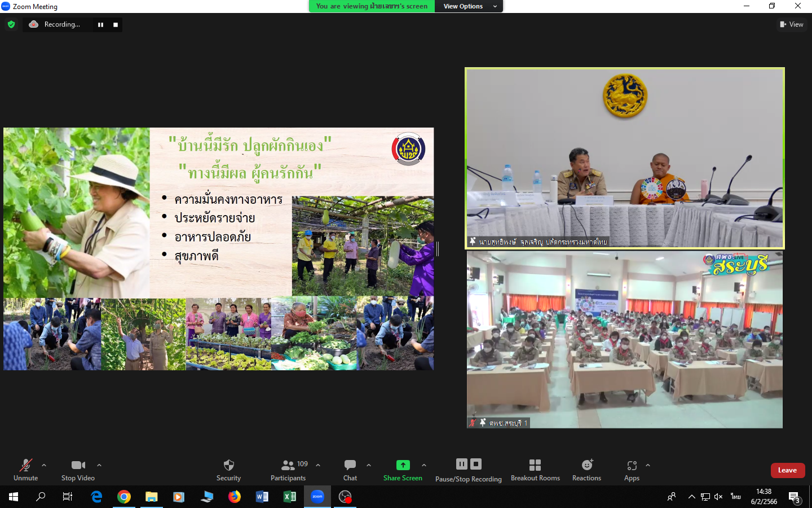This screenshot has width=812, height=508.
Task: Open the Participants panel
Action: [288, 470]
